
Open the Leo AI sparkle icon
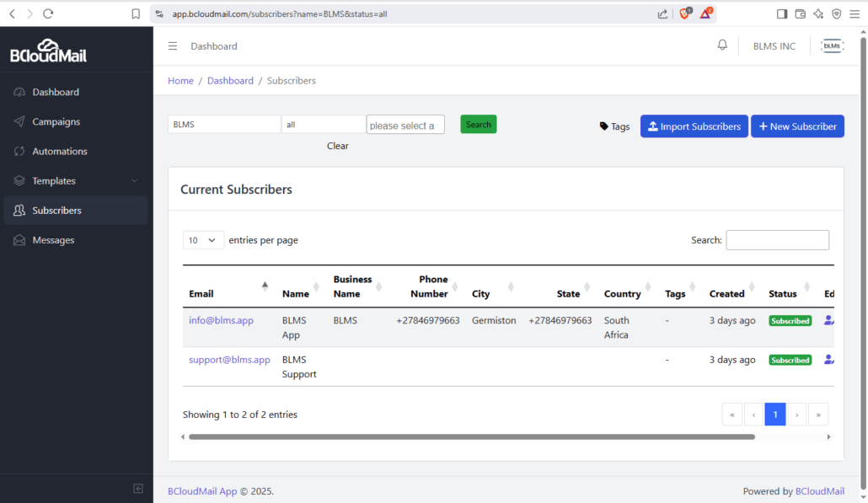coord(818,13)
